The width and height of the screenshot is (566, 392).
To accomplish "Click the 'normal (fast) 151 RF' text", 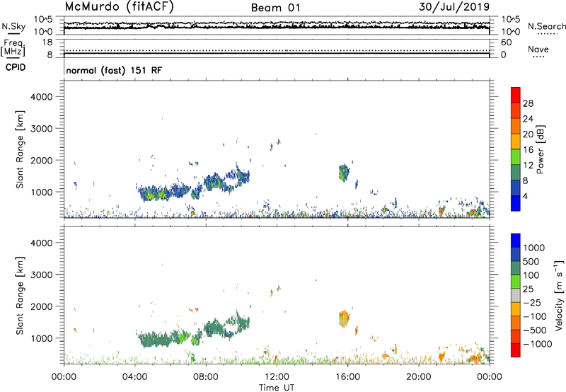I will (114, 70).
